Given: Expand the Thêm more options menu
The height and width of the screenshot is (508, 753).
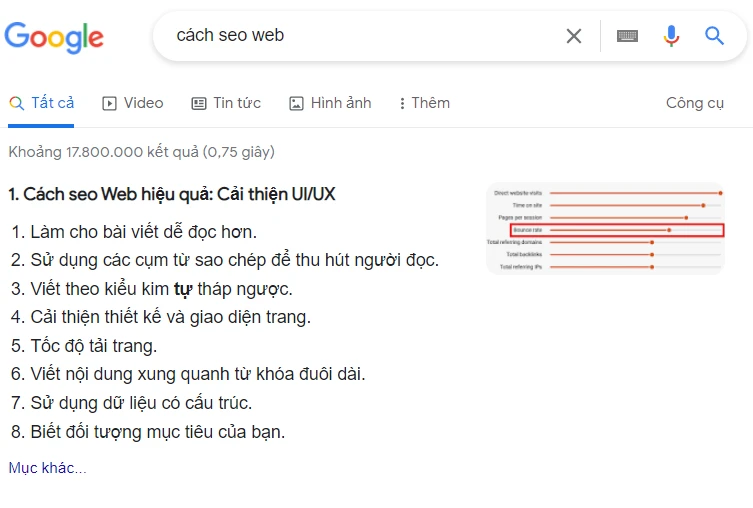Looking at the screenshot, I should (x=425, y=103).
